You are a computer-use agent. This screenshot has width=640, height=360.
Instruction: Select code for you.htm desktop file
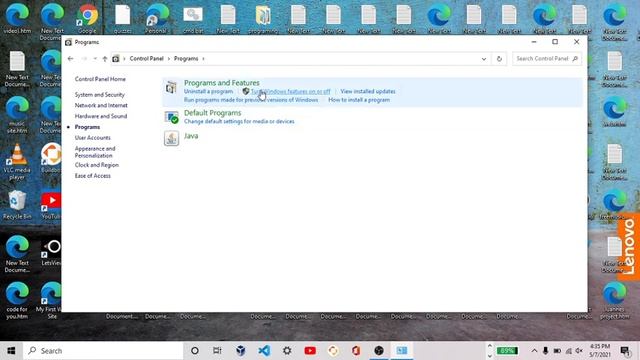[17, 300]
